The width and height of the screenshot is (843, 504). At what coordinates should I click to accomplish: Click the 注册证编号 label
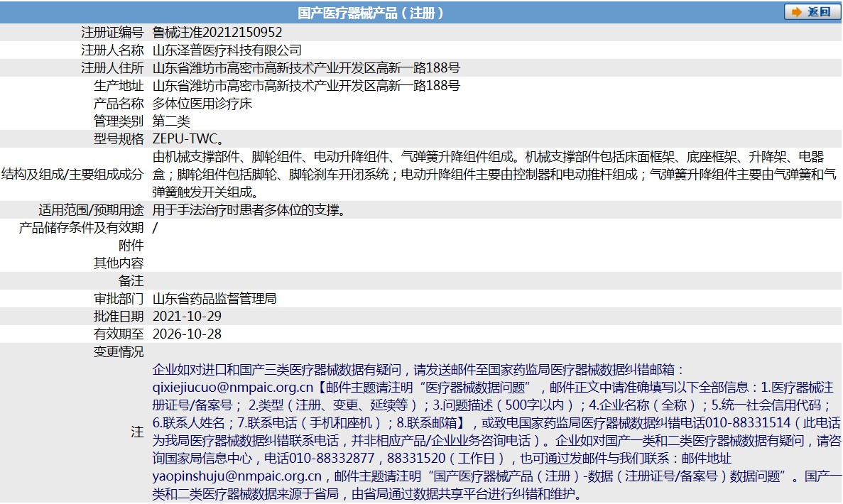point(112,32)
